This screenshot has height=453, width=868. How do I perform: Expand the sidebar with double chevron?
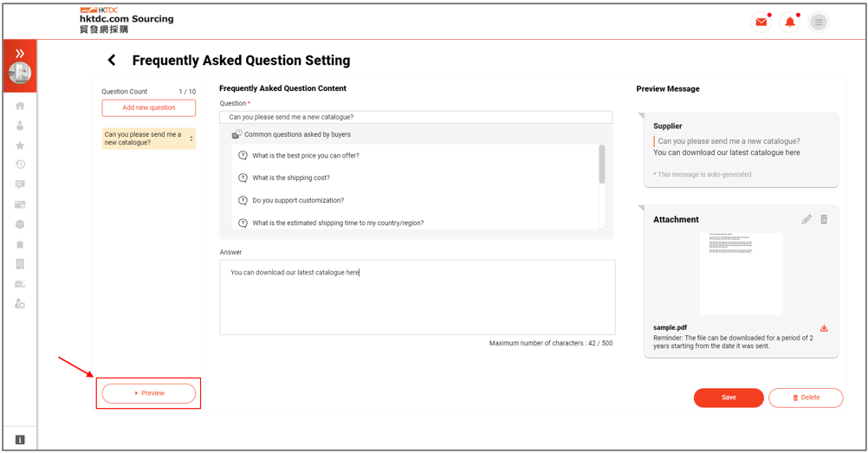pyautogui.click(x=20, y=53)
